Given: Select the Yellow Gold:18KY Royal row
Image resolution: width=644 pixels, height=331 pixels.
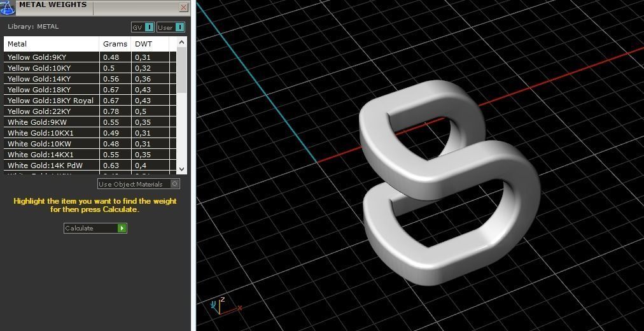Looking at the screenshot, I should pyautogui.click(x=90, y=100).
